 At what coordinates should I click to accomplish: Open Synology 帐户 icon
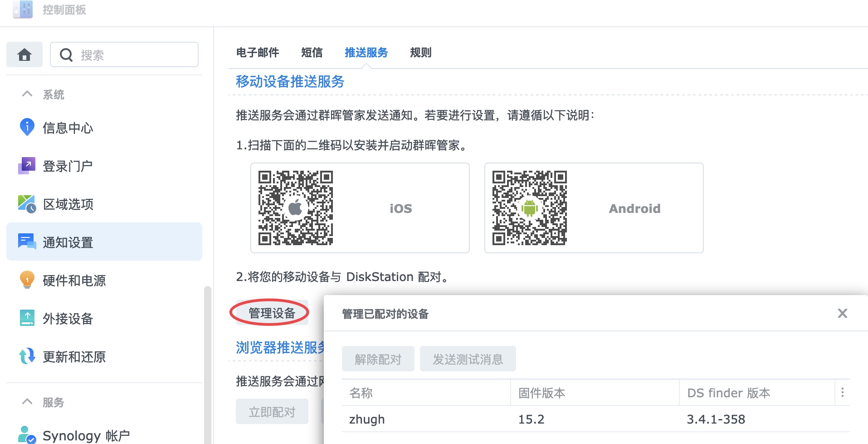[x=27, y=434]
